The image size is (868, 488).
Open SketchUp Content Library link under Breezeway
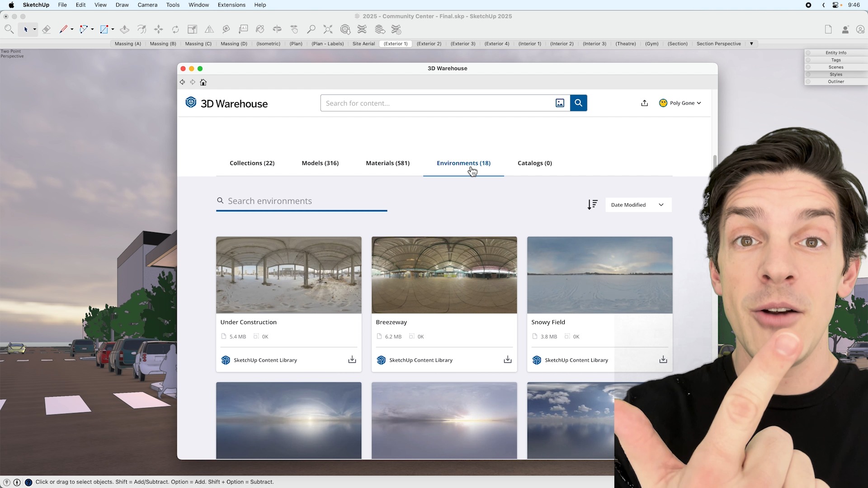[420, 360]
